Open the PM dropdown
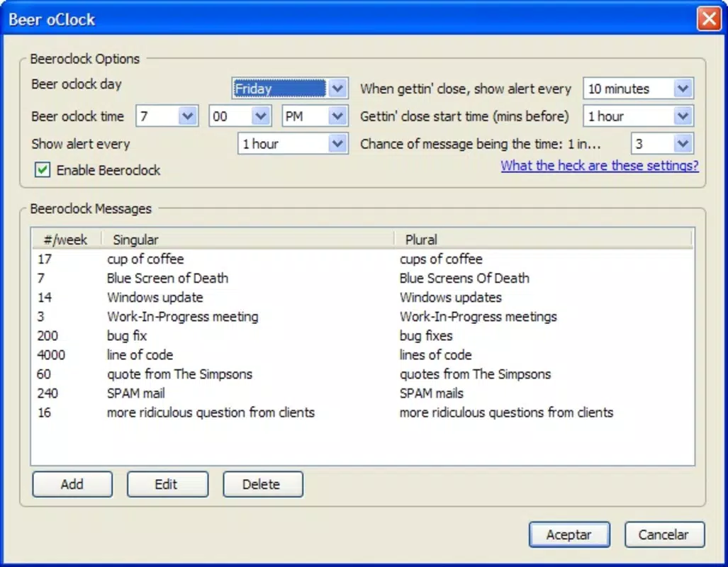Screen dimensions: 728x567 315,116
